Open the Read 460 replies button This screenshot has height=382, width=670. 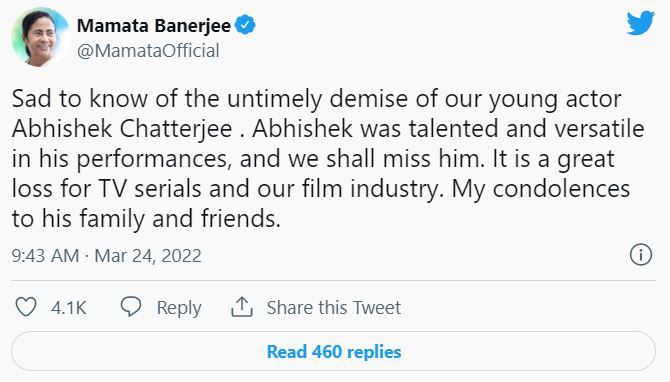(333, 351)
